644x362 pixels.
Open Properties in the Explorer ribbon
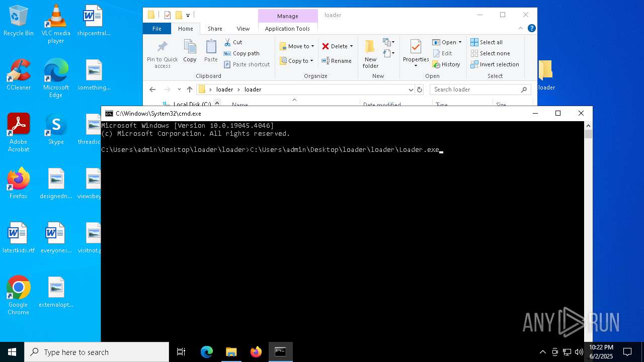(x=416, y=53)
